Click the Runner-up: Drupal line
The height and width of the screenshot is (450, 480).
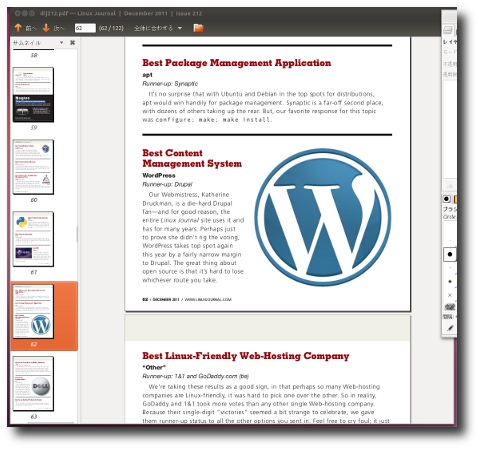(167, 184)
